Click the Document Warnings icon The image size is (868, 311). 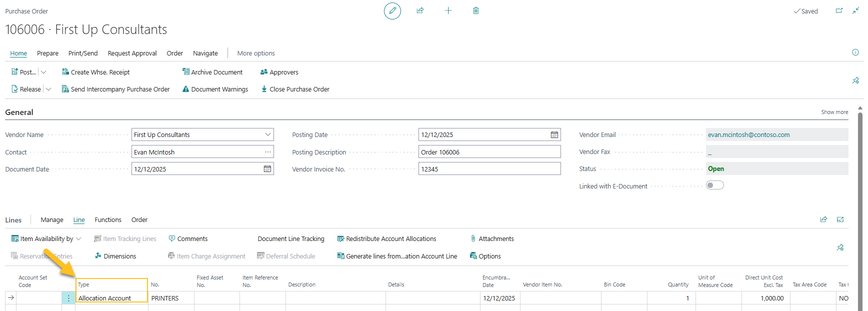pyautogui.click(x=185, y=89)
